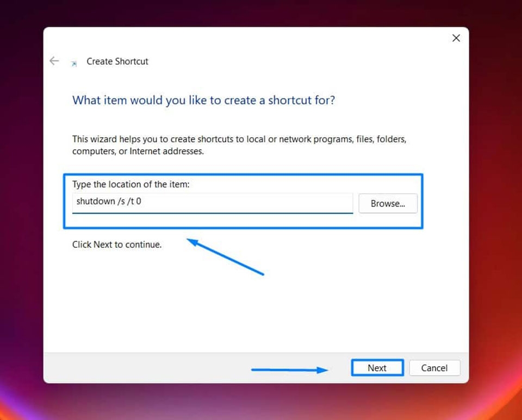Click the 'Click Next to continue.' text

pos(117,245)
